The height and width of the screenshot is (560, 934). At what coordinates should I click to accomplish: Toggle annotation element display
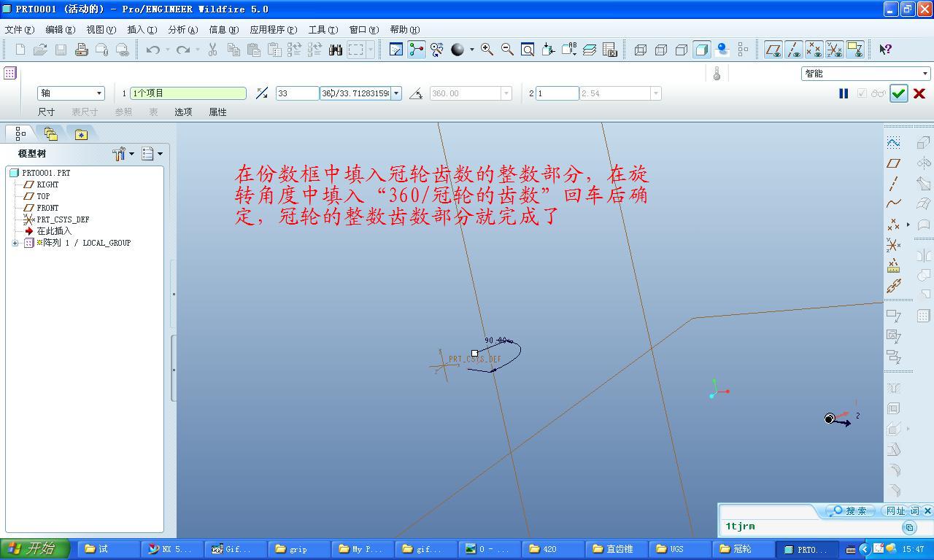[x=854, y=50]
